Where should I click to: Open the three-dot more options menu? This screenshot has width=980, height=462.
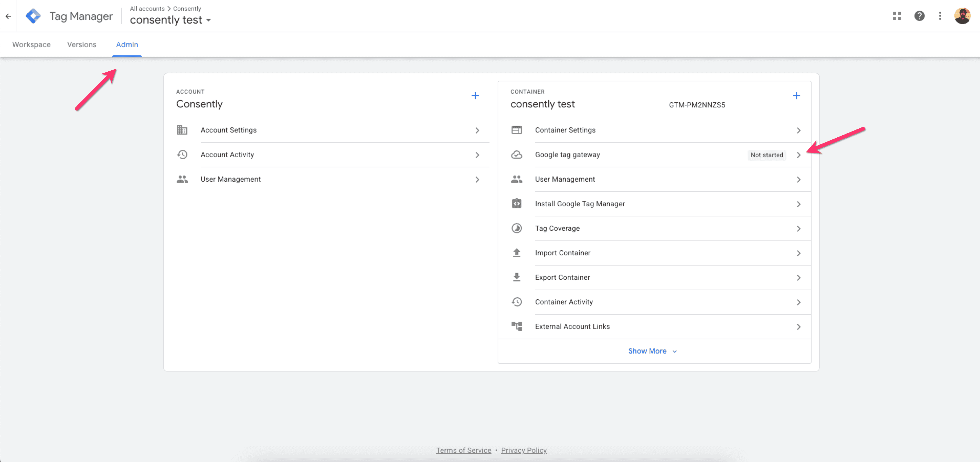tap(940, 16)
